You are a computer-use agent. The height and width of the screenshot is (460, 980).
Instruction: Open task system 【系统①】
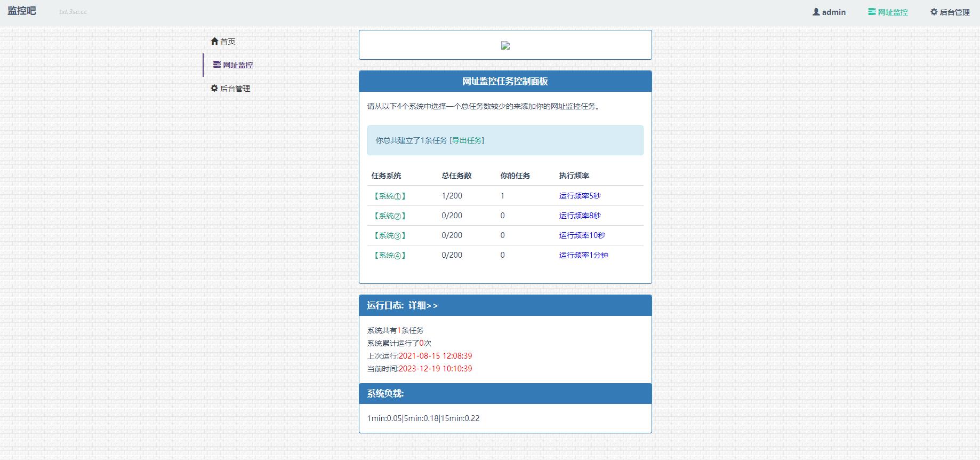pos(390,196)
